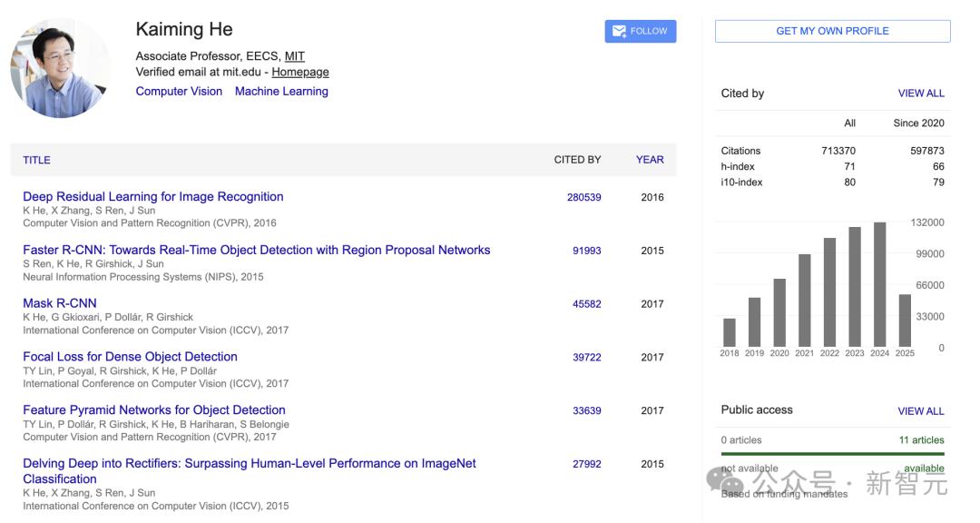Image resolution: width=980 pixels, height=523 pixels.
Task: Click Get My Own Profile button
Action: point(832,31)
